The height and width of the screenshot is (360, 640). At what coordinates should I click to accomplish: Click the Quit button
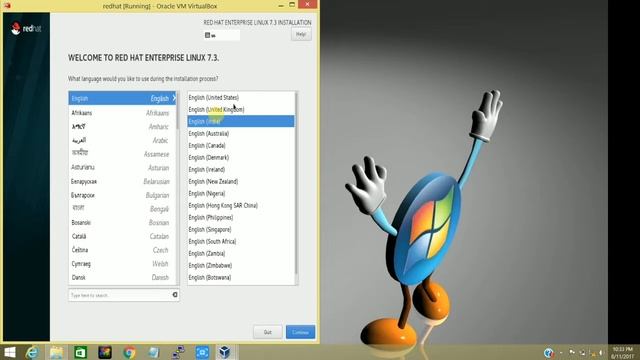click(x=268, y=332)
